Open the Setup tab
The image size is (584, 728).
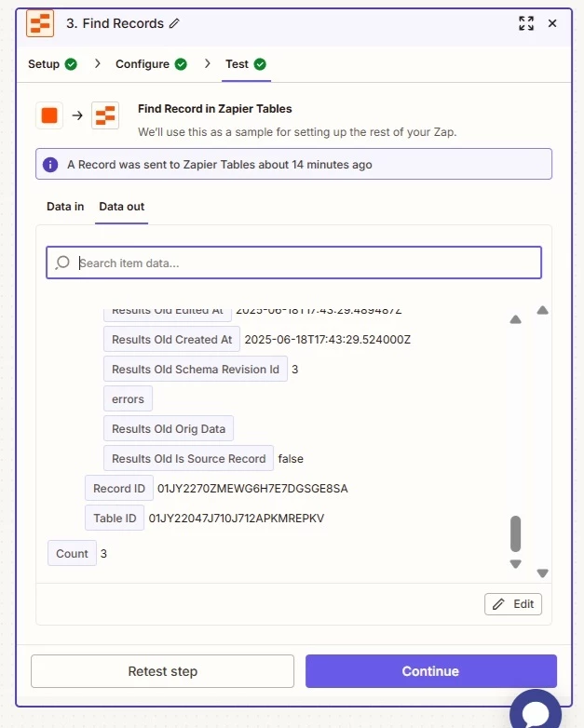(44, 64)
